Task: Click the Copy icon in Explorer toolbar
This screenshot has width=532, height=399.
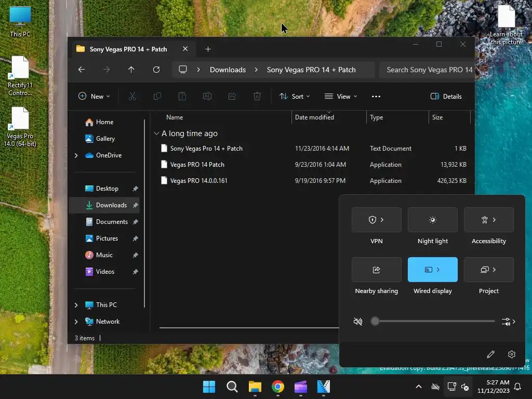Action: tap(157, 96)
